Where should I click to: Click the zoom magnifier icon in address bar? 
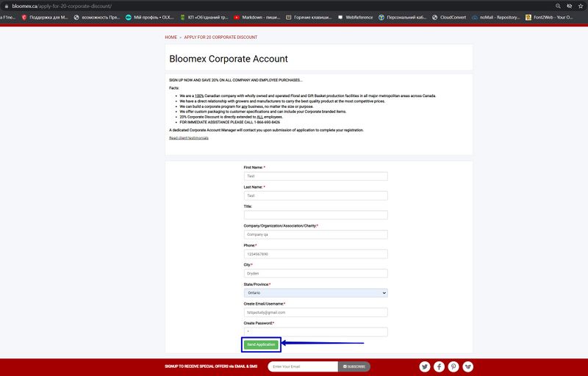[x=558, y=6]
